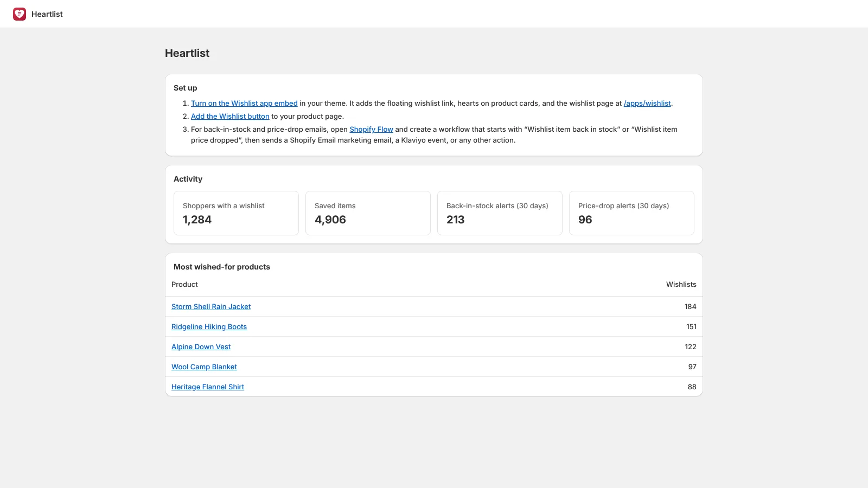
Task: Click the Back-in-stock alerts (30 days) card
Action: [500, 213]
